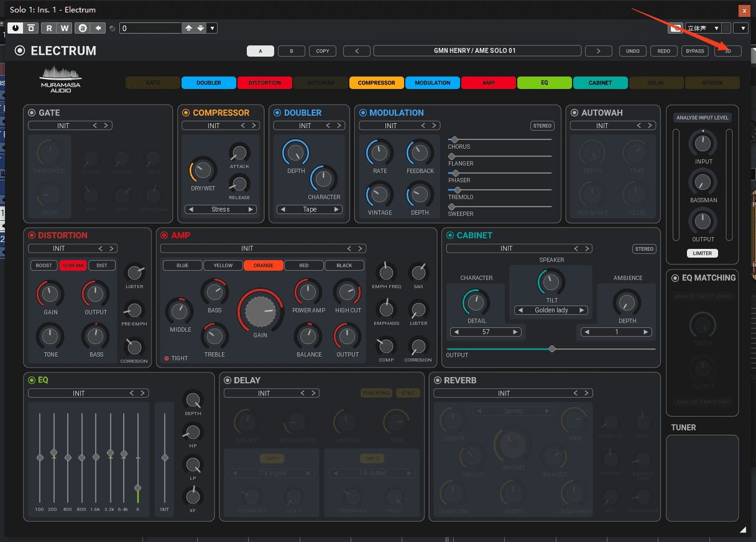Select the green EQ block in signal chain
Viewport: 756px width, 542px height.
click(545, 83)
